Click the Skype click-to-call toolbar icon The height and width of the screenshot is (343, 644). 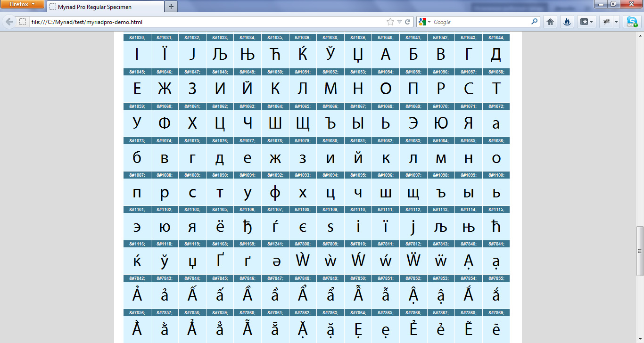tap(631, 22)
